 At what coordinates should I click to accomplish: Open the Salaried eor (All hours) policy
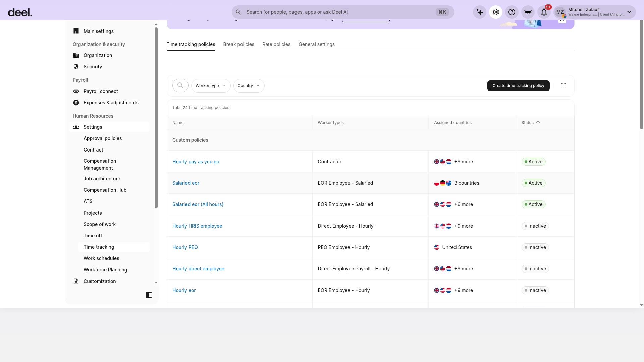(198, 204)
